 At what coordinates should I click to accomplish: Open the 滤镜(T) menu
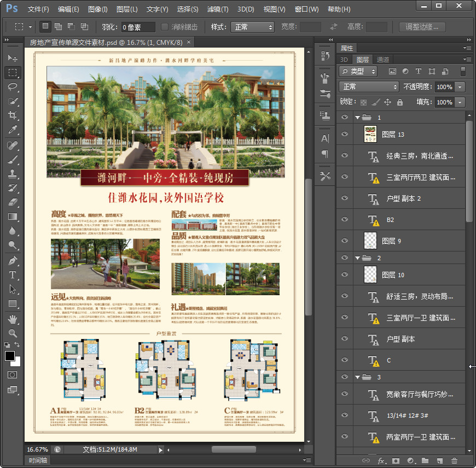(218, 9)
